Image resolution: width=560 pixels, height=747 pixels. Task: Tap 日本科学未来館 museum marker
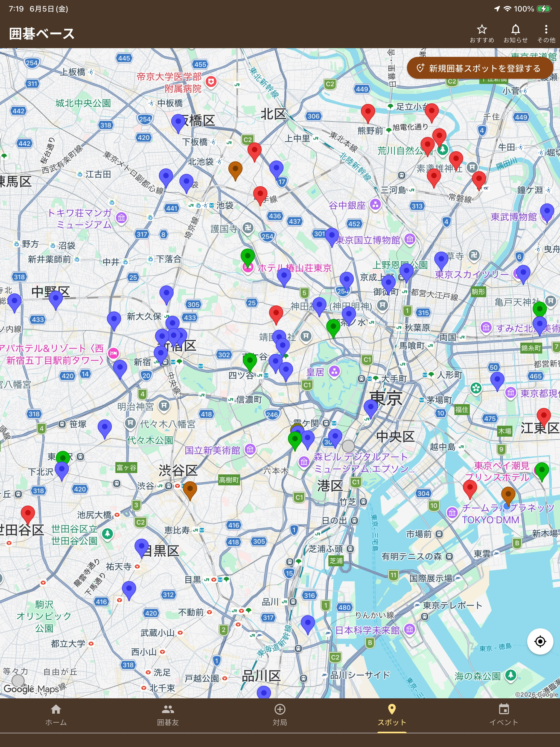tap(410, 629)
